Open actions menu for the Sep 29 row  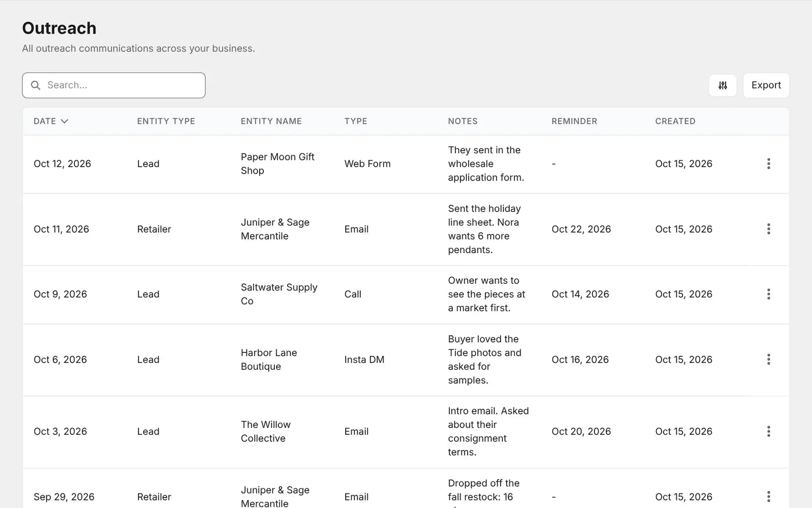click(768, 496)
